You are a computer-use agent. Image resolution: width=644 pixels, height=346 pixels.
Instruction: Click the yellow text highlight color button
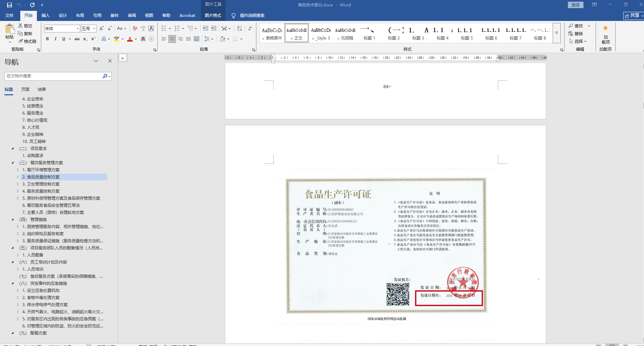(x=117, y=39)
